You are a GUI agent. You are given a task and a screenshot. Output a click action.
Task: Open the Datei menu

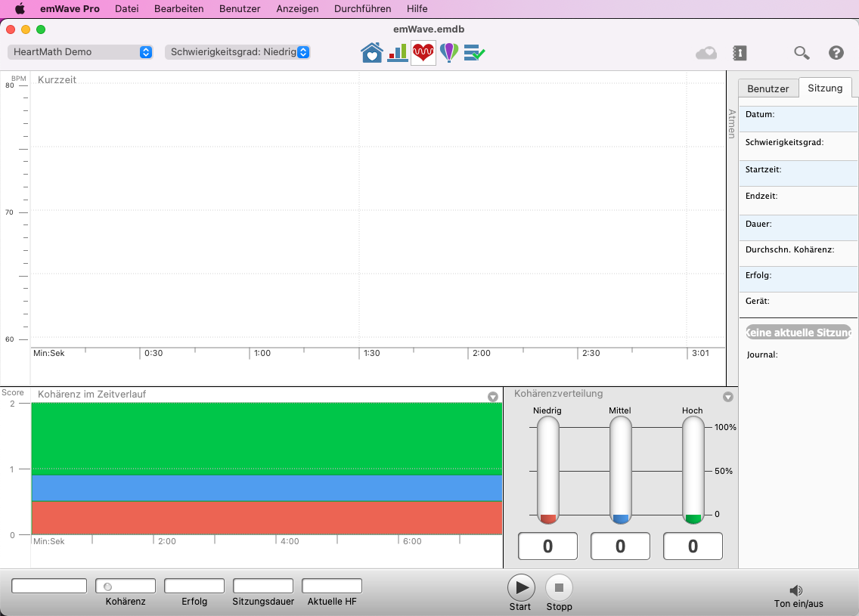[126, 9]
